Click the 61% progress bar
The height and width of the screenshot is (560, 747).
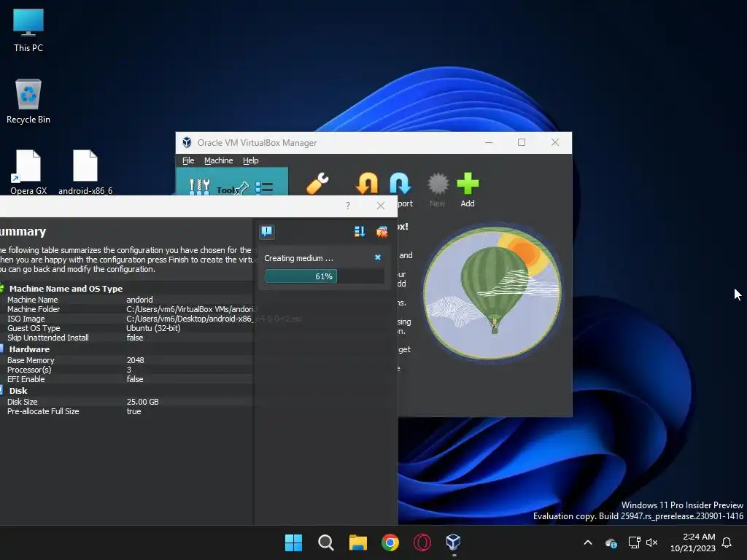pyautogui.click(x=325, y=276)
